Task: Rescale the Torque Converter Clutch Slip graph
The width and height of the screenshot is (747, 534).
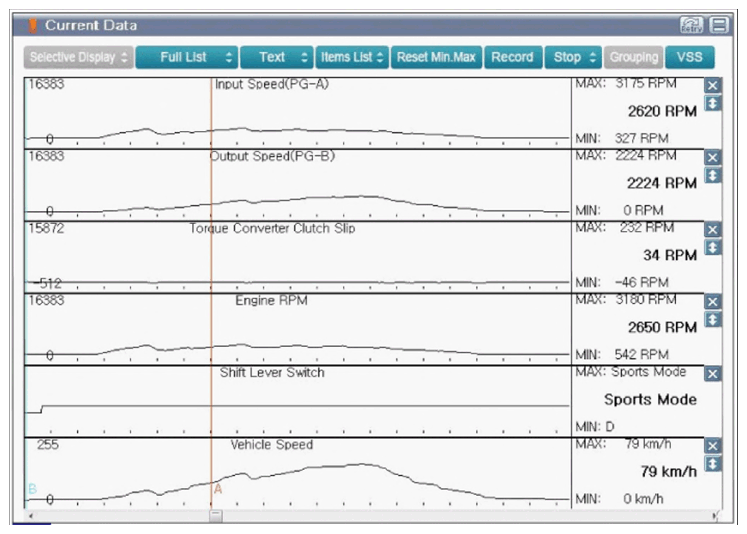Action: click(712, 247)
